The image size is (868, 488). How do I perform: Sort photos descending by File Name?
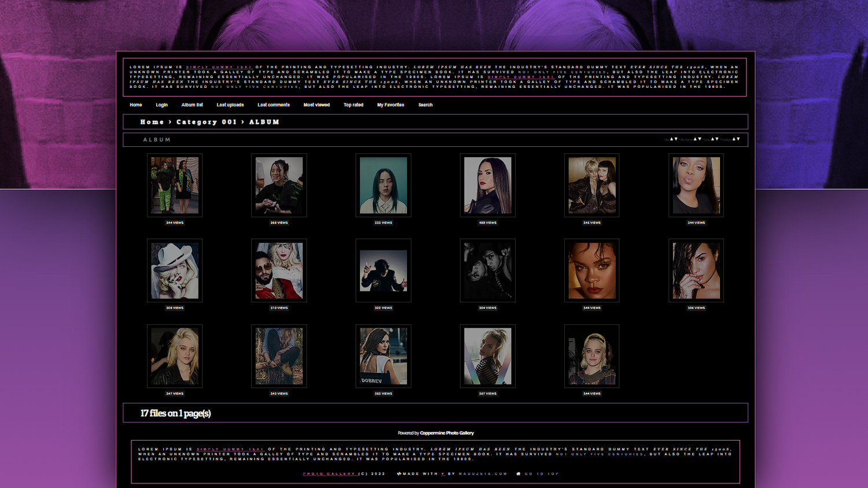pyautogui.click(x=700, y=139)
